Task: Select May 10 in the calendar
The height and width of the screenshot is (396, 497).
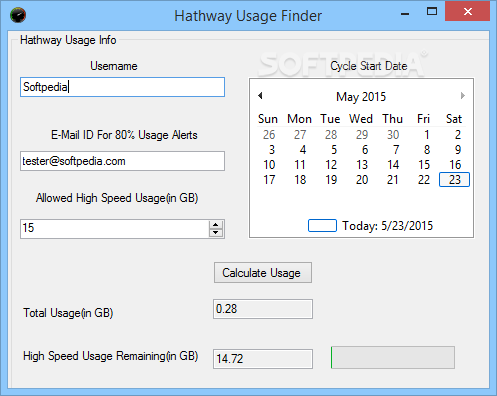Action: point(269,165)
